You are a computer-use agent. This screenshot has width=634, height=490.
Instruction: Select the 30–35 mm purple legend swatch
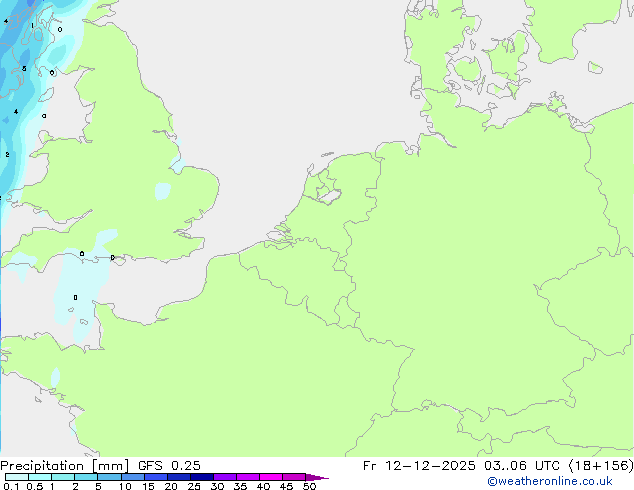coord(224,477)
